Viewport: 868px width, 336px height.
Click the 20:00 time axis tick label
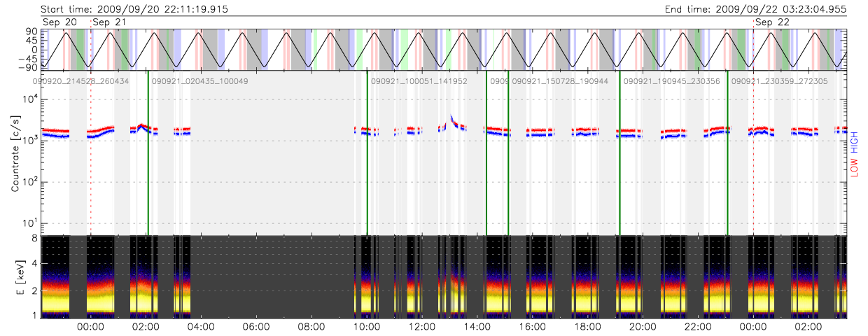(x=642, y=327)
